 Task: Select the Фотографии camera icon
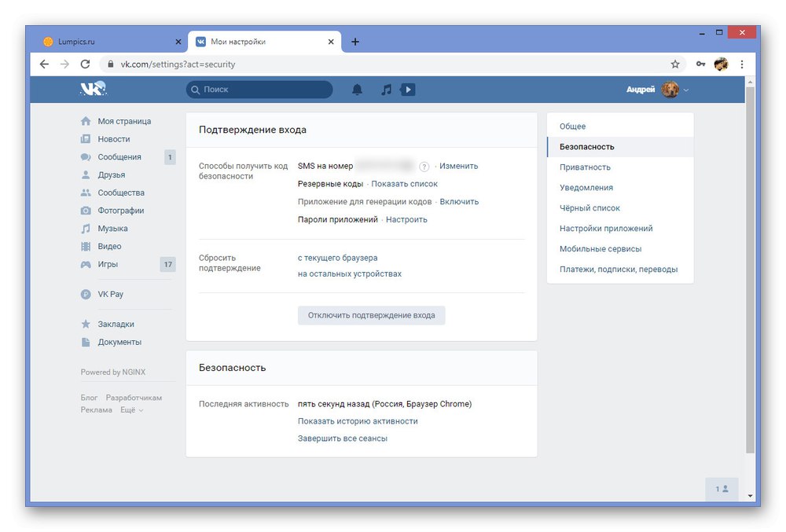pos(85,210)
